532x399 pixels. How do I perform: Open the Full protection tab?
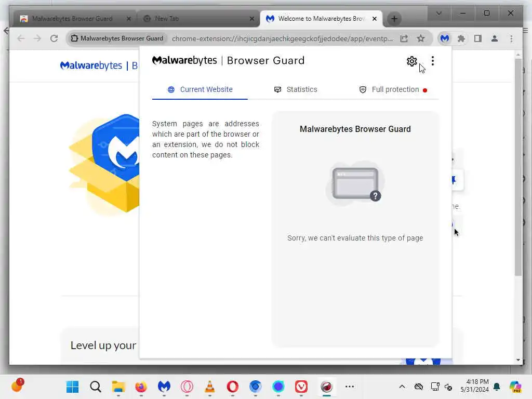pyautogui.click(x=393, y=89)
